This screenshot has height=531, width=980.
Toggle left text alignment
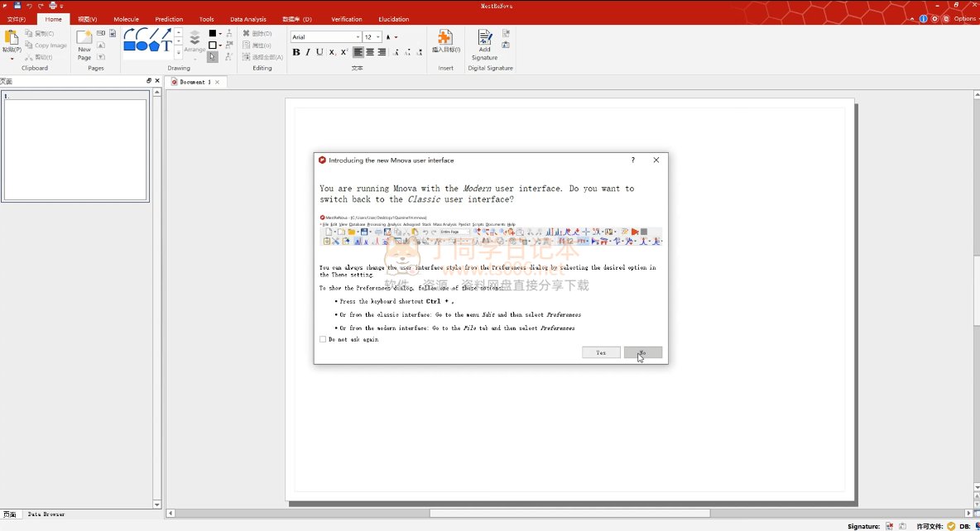pos(358,52)
